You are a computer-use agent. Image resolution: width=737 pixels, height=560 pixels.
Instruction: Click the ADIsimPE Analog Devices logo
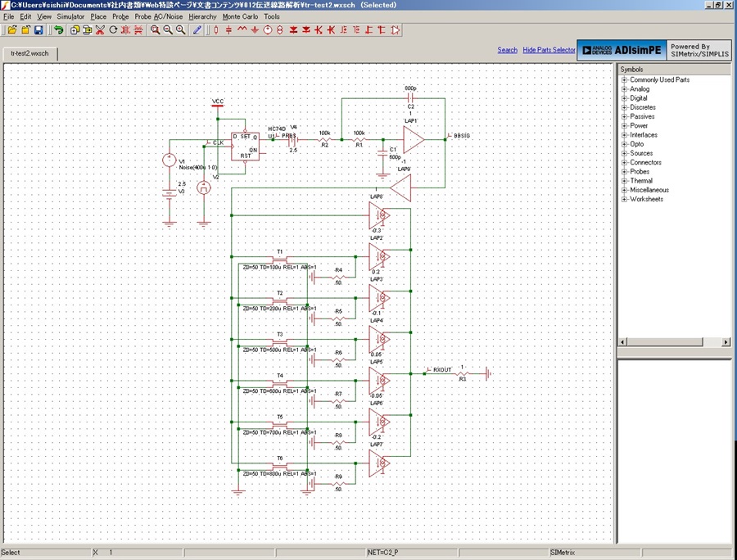point(622,50)
